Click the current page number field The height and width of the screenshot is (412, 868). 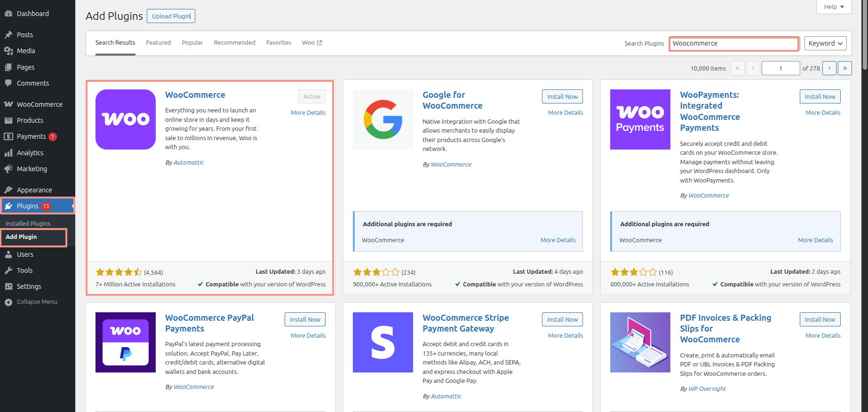pyautogui.click(x=780, y=68)
